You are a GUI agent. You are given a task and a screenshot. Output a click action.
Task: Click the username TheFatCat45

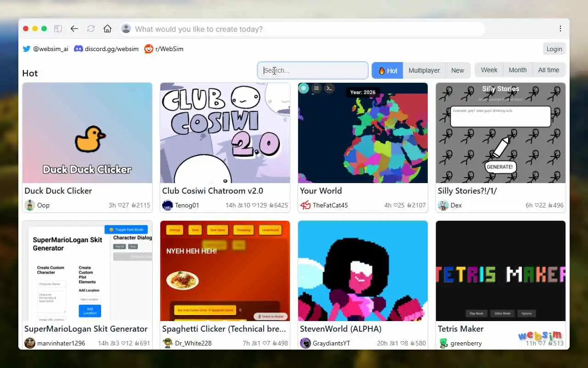click(x=330, y=205)
